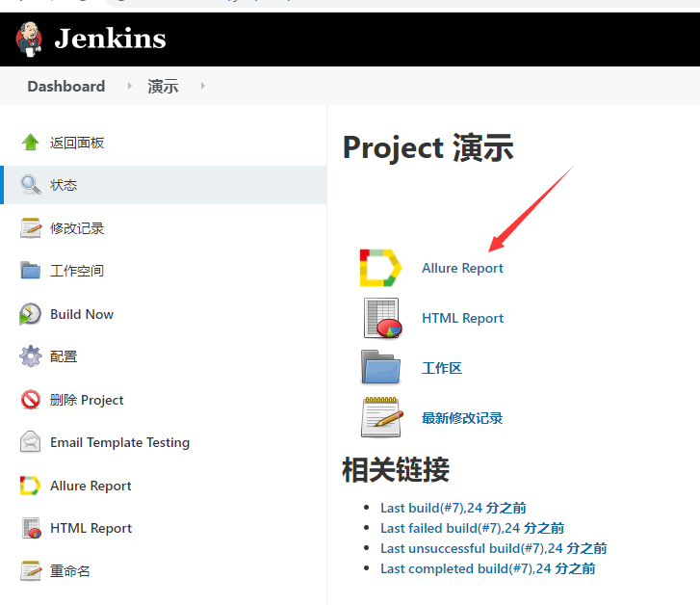Choose 删除 Project in sidebar
Viewport: 700px width, 605px height.
(87, 400)
